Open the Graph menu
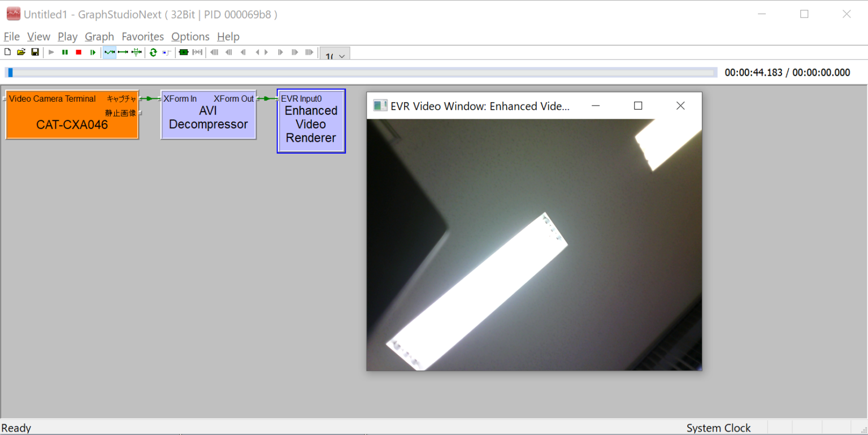868x435 pixels. click(99, 37)
